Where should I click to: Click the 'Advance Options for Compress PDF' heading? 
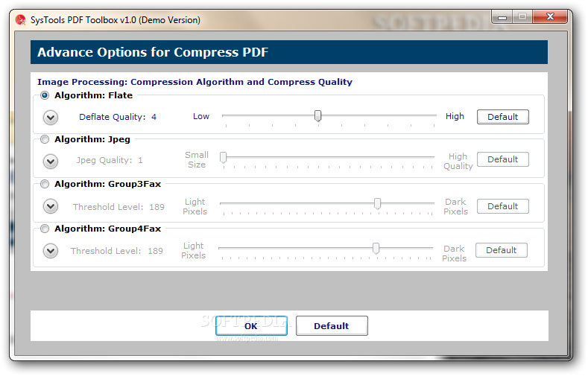pyautogui.click(x=153, y=52)
